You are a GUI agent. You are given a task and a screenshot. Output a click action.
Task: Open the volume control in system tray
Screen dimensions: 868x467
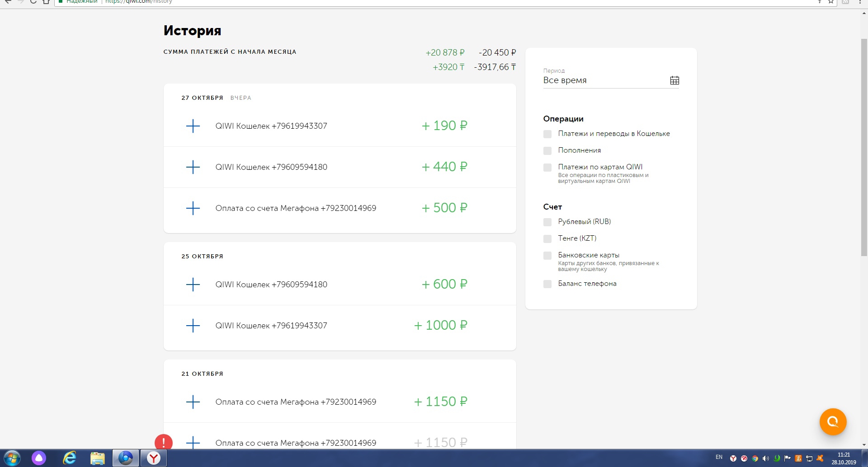(765, 458)
